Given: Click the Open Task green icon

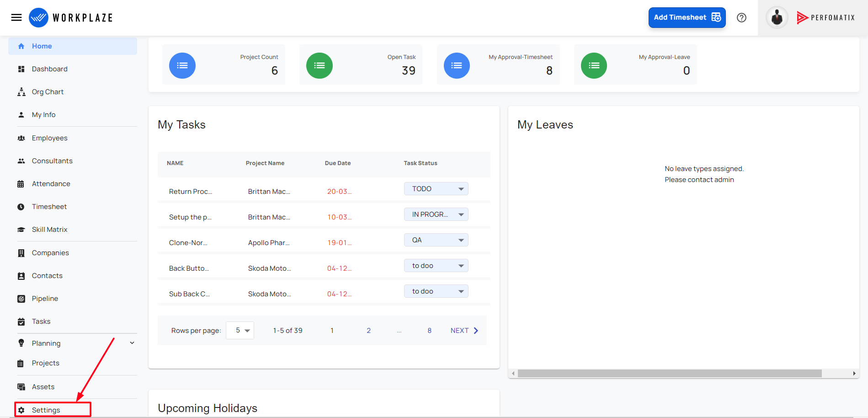Looking at the screenshot, I should pyautogui.click(x=320, y=65).
